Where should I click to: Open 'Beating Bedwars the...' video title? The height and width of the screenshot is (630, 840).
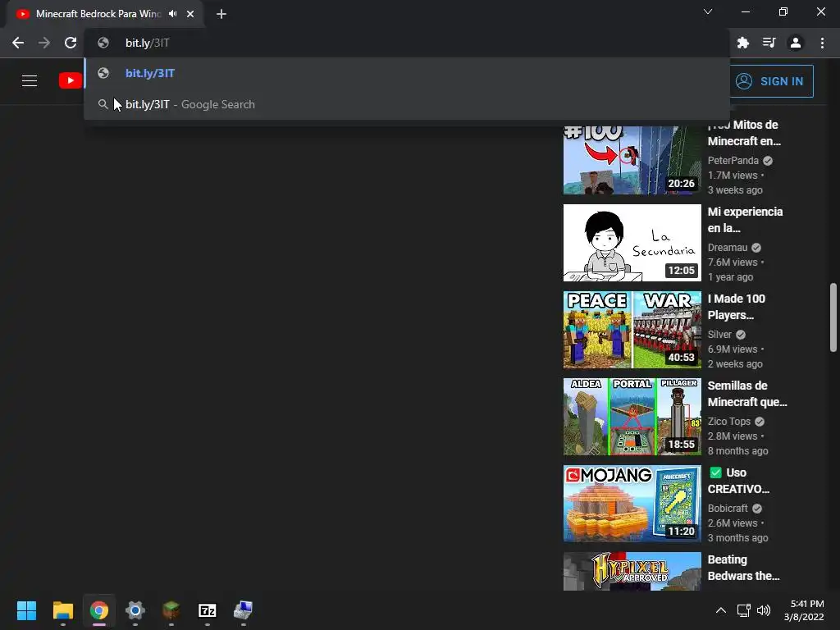[743, 568]
